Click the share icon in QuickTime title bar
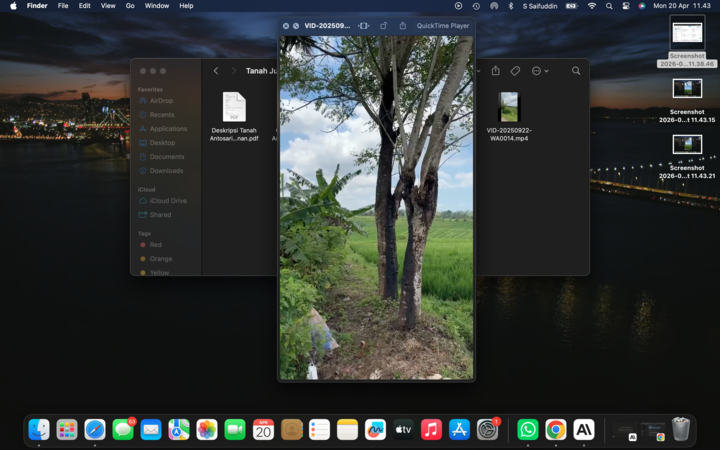720x450 pixels. coord(402,25)
